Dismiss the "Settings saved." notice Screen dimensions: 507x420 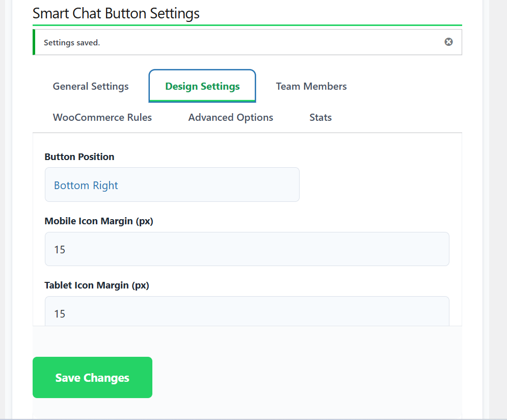[x=448, y=42]
